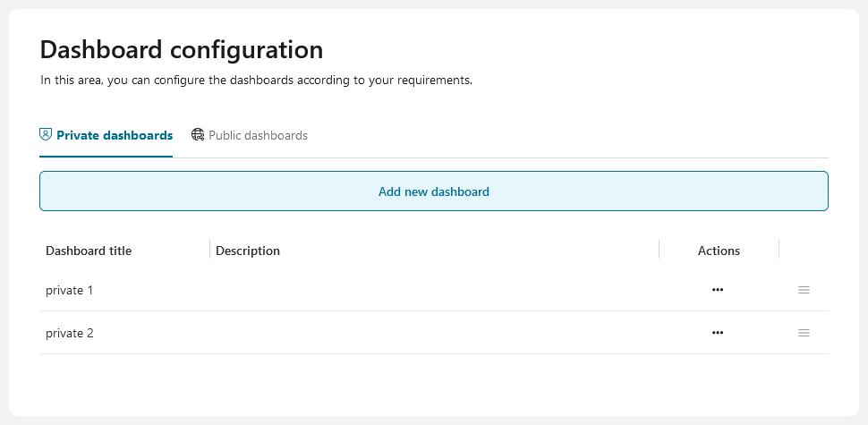Click the globe icon beside Public dashboards
The height and width of the screenshot is (425, 868).
point(198,135)
